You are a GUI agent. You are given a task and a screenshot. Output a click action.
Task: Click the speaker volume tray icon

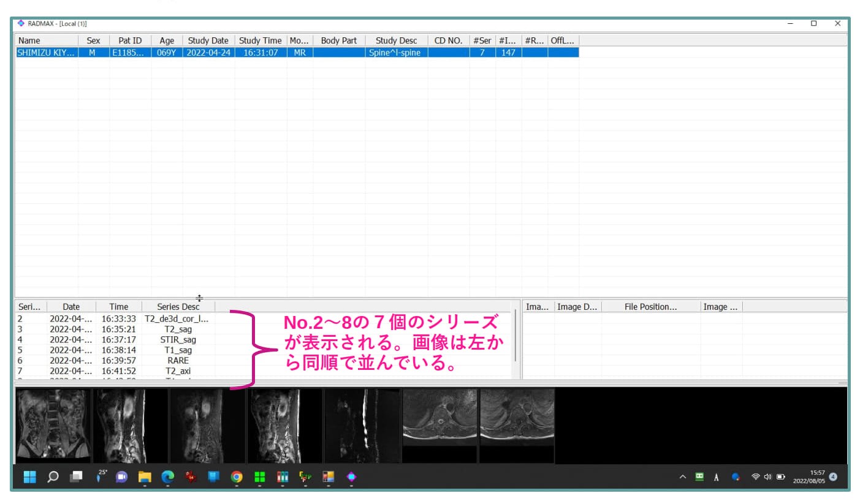click(767, 477)
